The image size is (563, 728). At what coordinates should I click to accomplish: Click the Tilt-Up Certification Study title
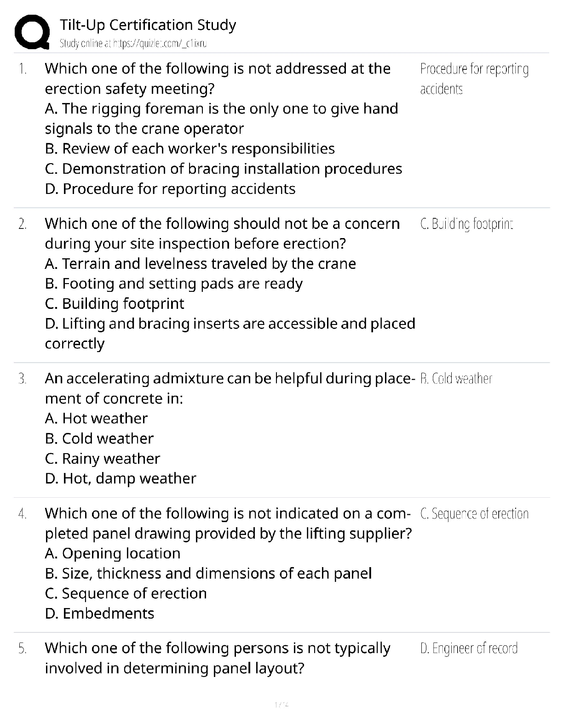click(148, 25)
